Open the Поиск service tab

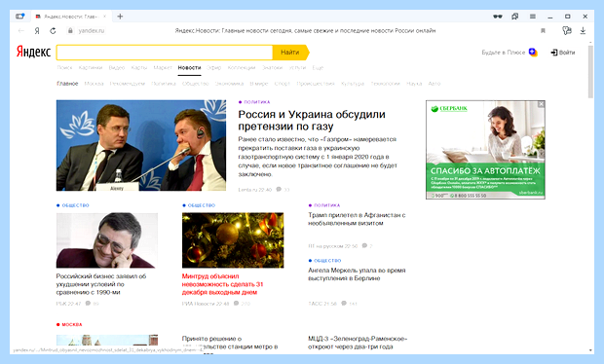click(x=64, y=68)
